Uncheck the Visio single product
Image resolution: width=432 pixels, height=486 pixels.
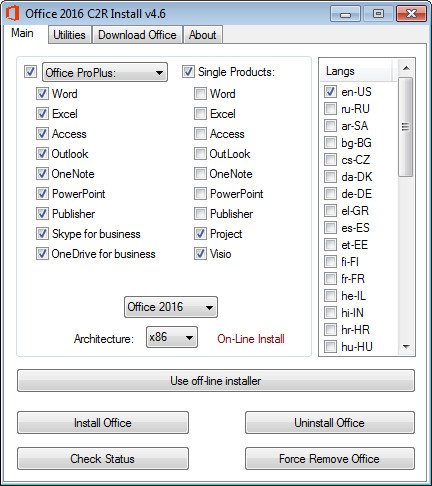click(x=200, y=254)
